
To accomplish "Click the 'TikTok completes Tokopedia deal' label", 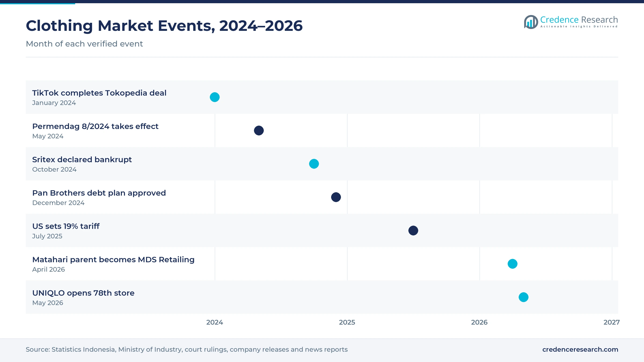I will [x=99, y=93].
